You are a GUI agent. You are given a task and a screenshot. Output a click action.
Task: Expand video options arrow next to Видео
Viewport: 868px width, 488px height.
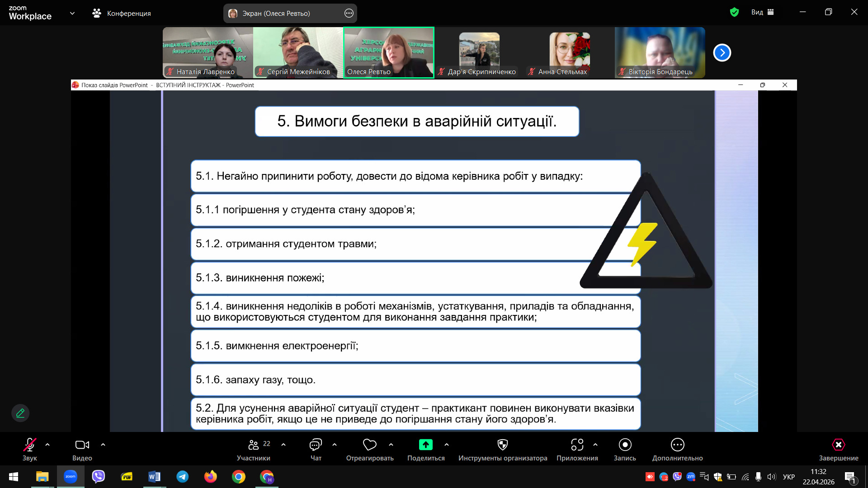(x=103, y=445)
